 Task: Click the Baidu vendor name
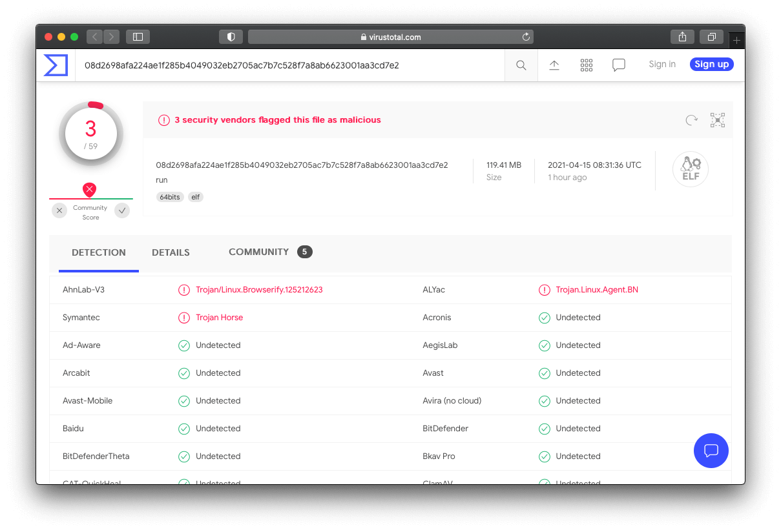74,429
